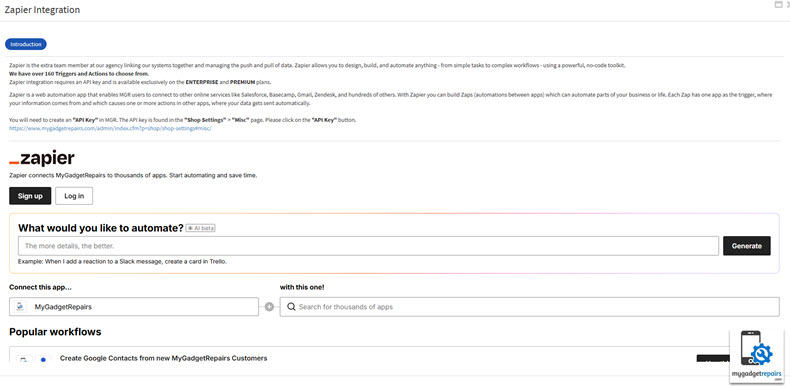Click the Popular workflows heading

pyautogui.click(x=55, y=332)
